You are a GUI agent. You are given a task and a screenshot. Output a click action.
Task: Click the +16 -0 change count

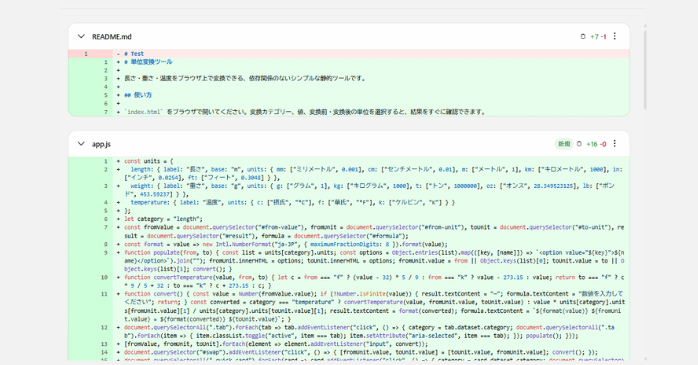596,144
